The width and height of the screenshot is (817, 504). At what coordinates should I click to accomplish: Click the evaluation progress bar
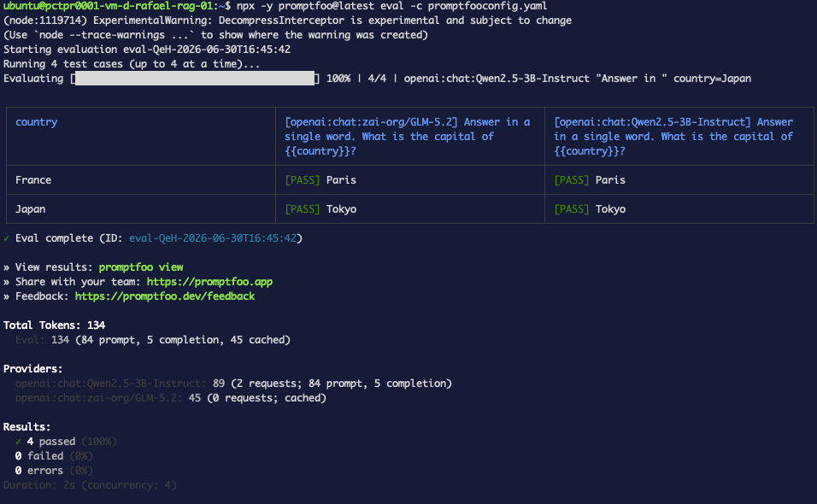[x=195, y=78]
